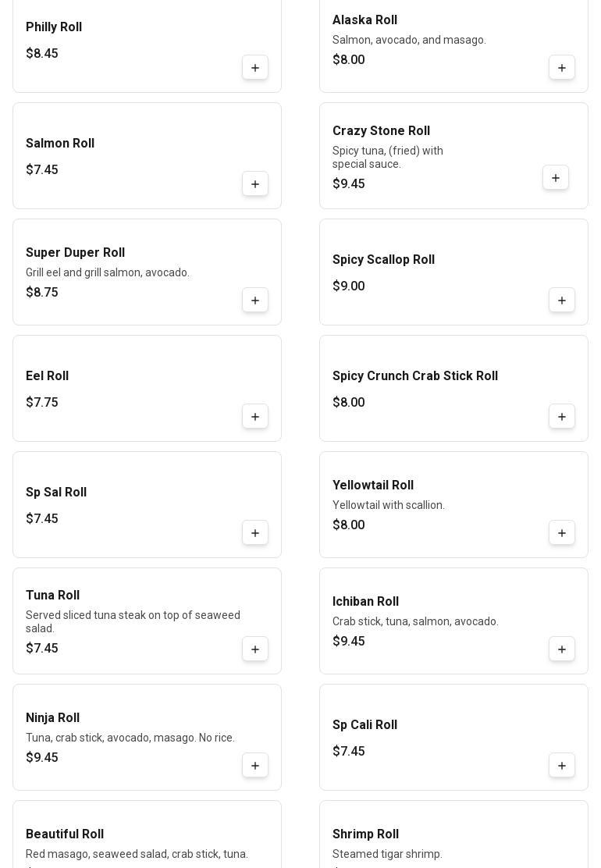
Task: Select the Ichiban Roll title
Action: [365, 602]
